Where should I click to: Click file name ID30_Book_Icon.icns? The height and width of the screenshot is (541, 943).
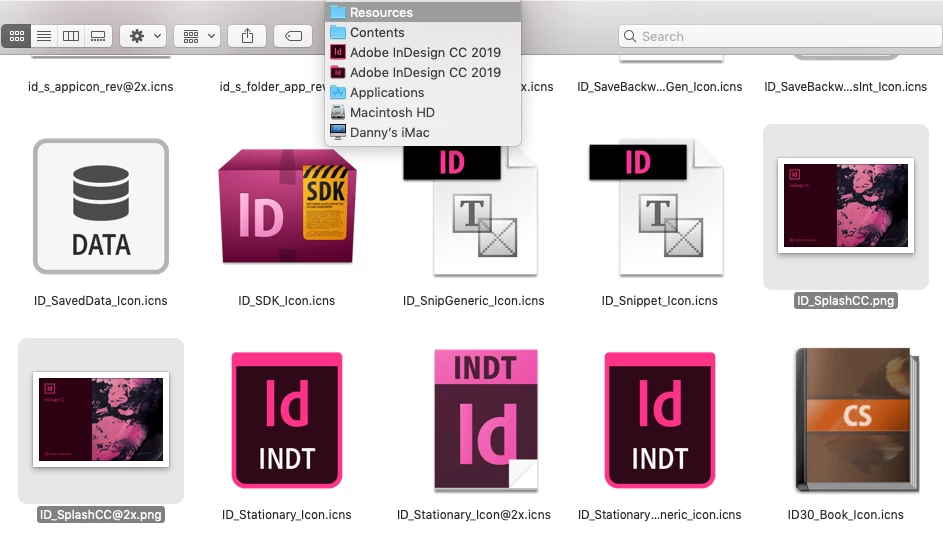pyautogui.click(x=846, y=515)
